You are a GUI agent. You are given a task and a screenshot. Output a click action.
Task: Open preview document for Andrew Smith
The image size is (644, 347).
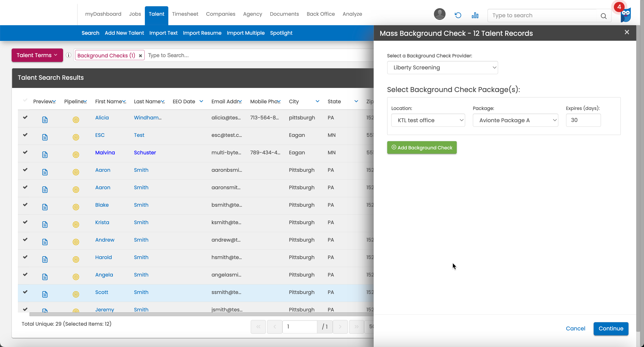pyautogui.click(x=45, y=242)
